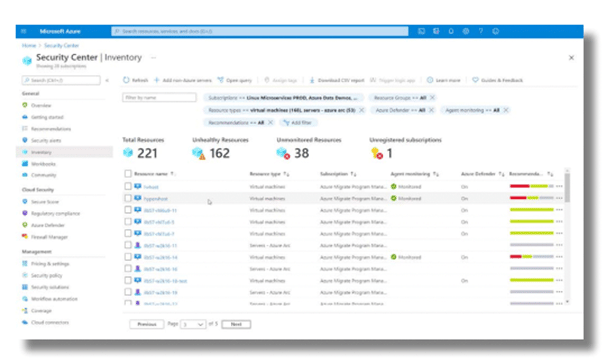Screen dimensions: 606x363
Task: Sort by Subscription column
Action: (x=338, y=174)
